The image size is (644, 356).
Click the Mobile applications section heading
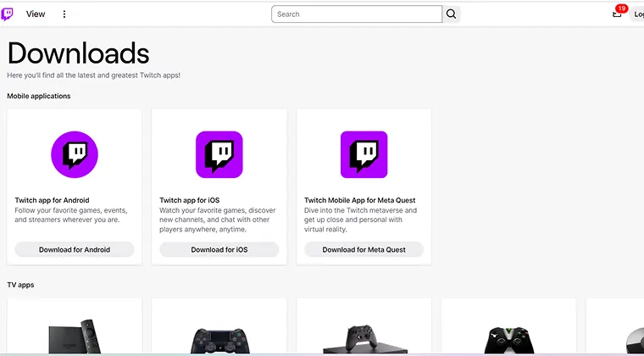tap(39, 96)
